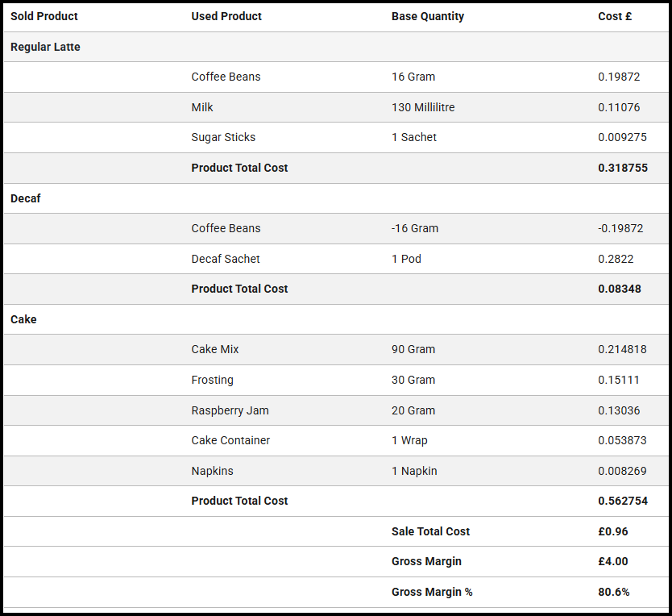Screen dimensions: 672x616
Task: Click the Milk used product cell
Action: click(202, 107)
